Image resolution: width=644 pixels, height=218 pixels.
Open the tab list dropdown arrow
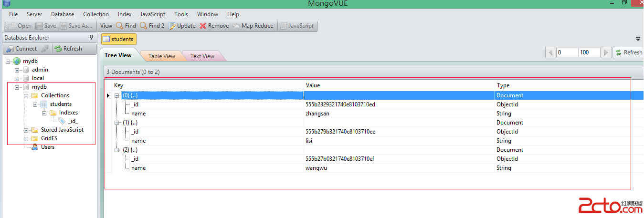[638, 39]
